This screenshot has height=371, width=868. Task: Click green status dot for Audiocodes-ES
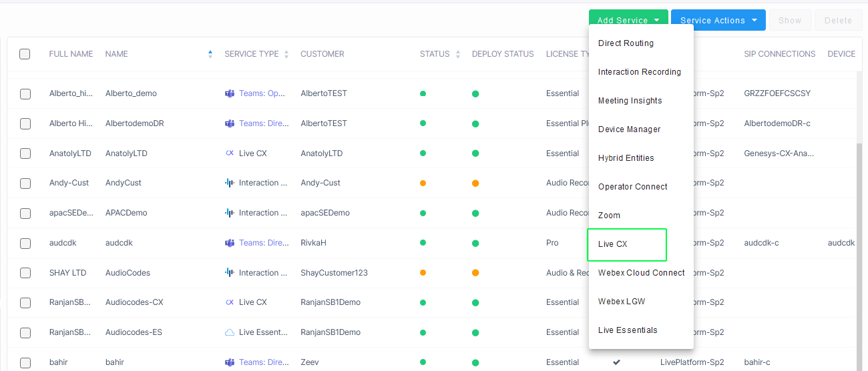[423, 332]
